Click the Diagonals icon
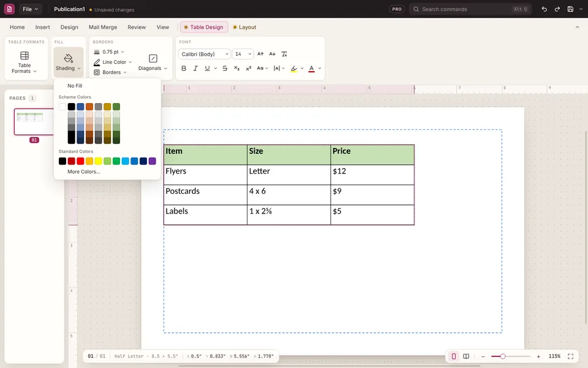Viewport: 588px width, 368px height. [x=153, y=58]
